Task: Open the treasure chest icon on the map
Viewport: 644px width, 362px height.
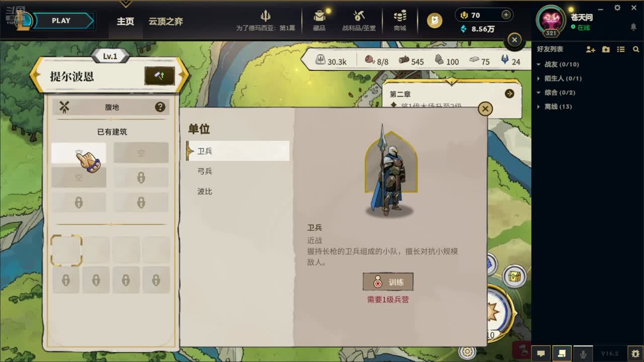Action: tap(514, 276)
